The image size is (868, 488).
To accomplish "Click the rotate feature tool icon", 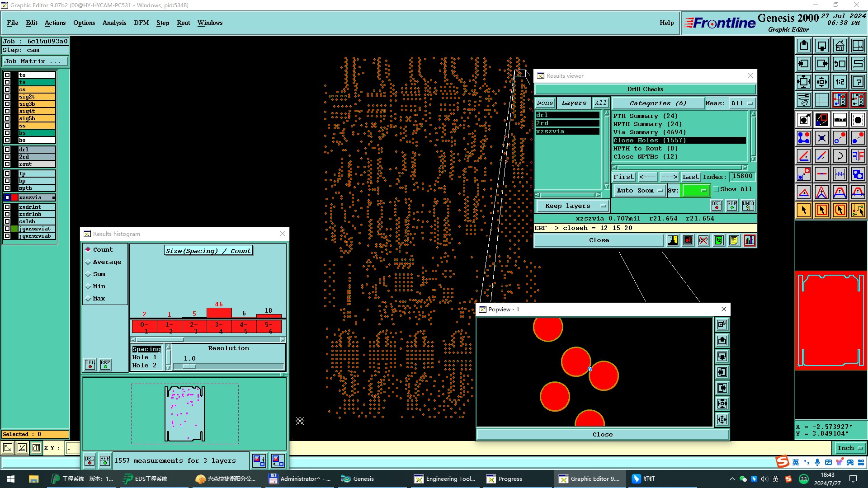I will (840, 156).
